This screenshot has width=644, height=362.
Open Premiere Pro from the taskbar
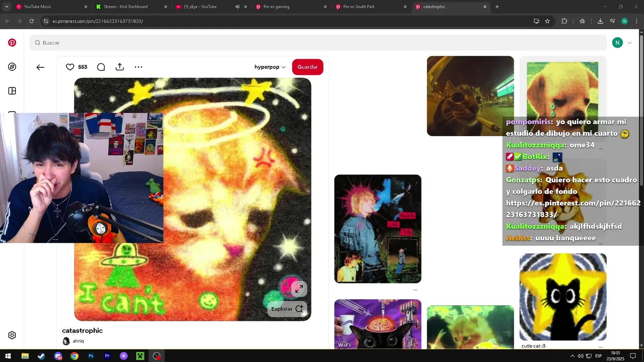(x=107, y=356)
